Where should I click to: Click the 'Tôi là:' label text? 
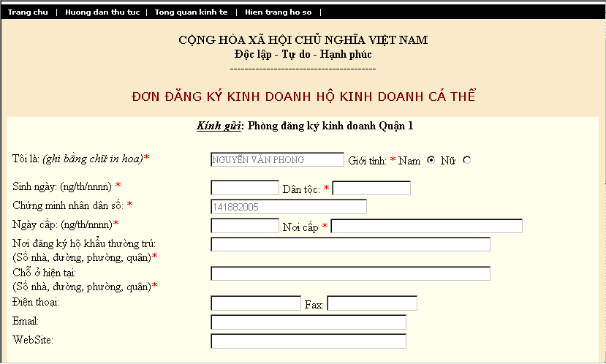[26, 159]
